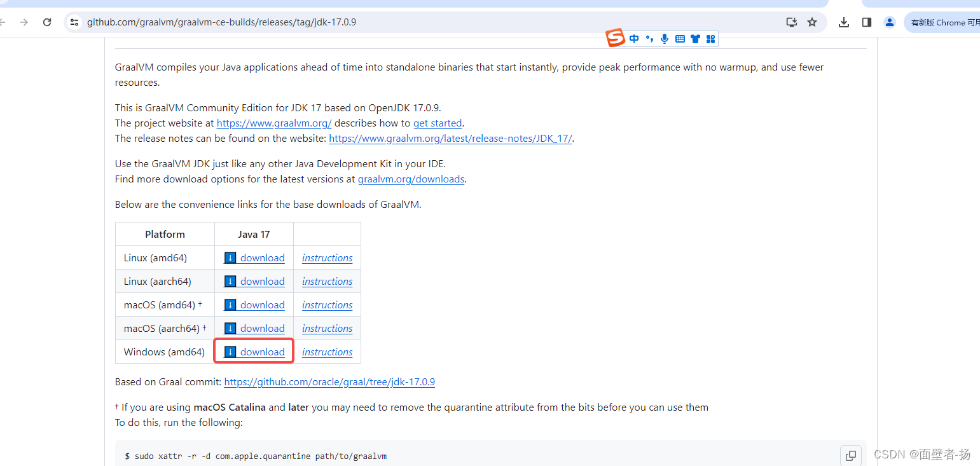
Task: Click the sudo xattr command text
Action: (256, 456)
